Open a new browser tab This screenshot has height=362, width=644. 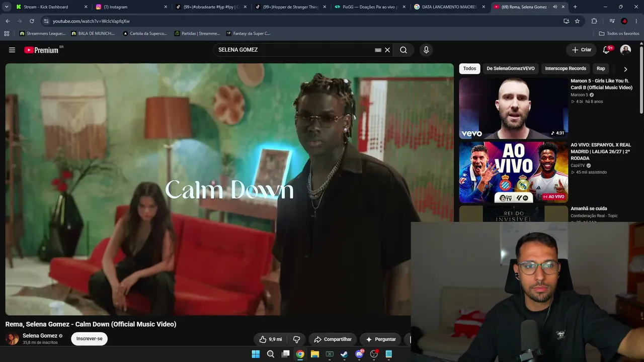tap(575, 7)
